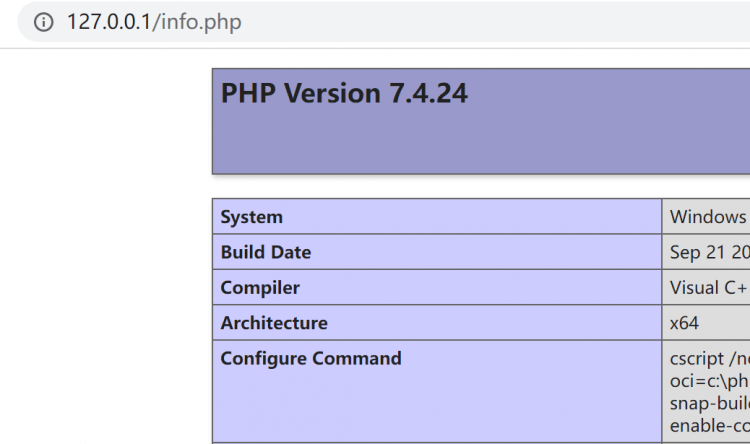Viewport: 750px width, 444px height.
Task: Click the x64 architecture value
Action: 685,323
